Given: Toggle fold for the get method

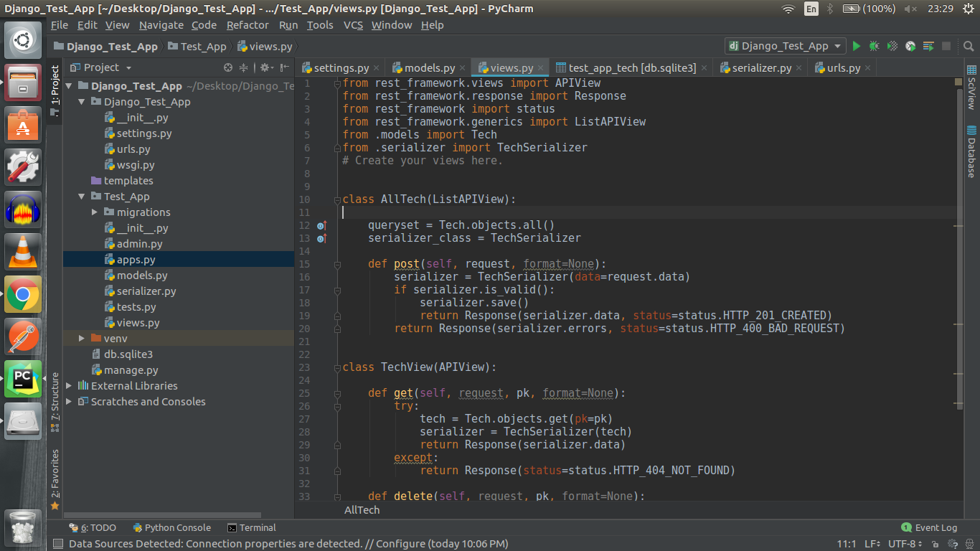Looking at the screenshot, I should click(x=338, y=393).
